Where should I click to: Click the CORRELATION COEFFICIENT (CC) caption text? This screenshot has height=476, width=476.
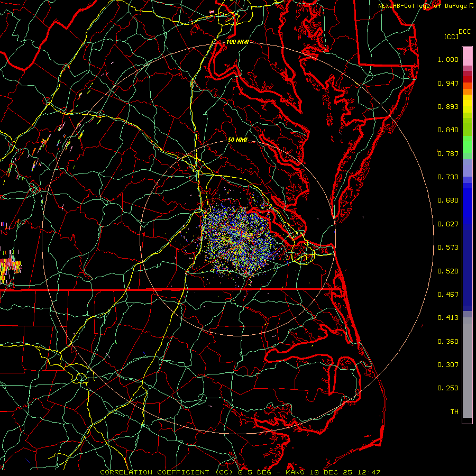(x=167, y=472)
